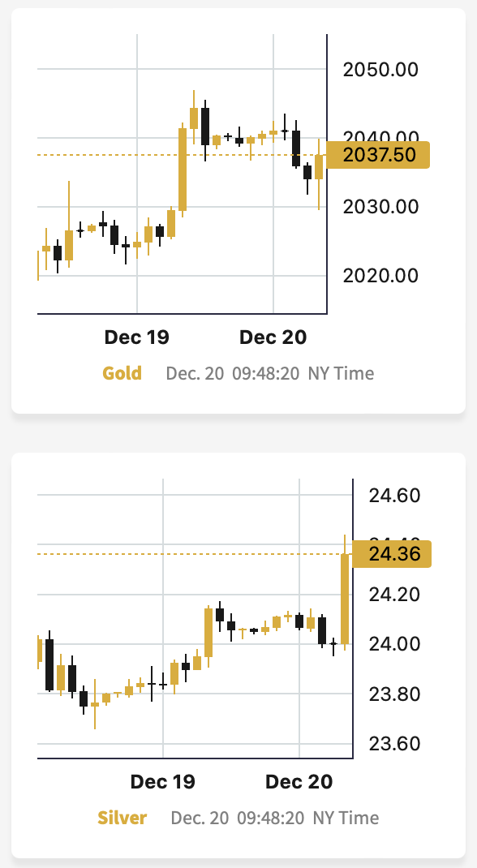477x868 pixels.
Task: Click the 23.60 silver axis label
Action: point(394,743)
